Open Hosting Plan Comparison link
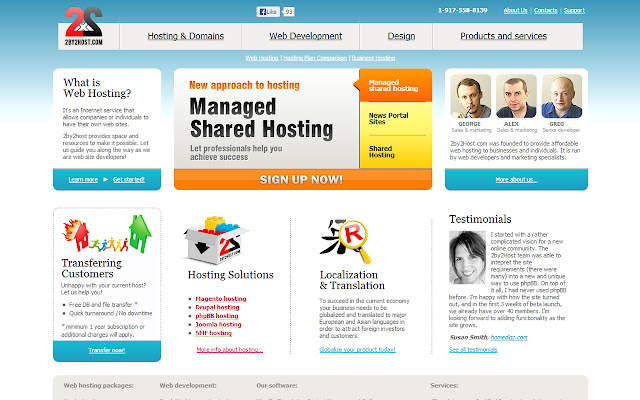The image size is (640, 400). click(315, 58)
